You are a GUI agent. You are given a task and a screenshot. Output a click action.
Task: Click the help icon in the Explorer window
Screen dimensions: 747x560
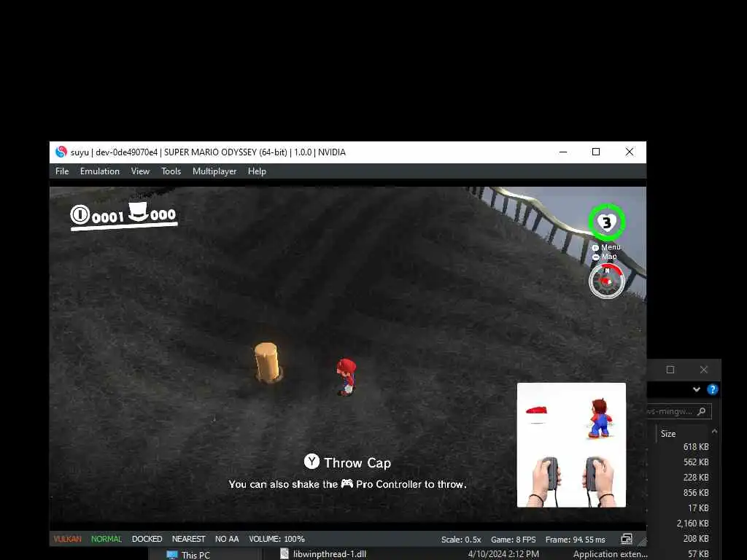point(712,389)
